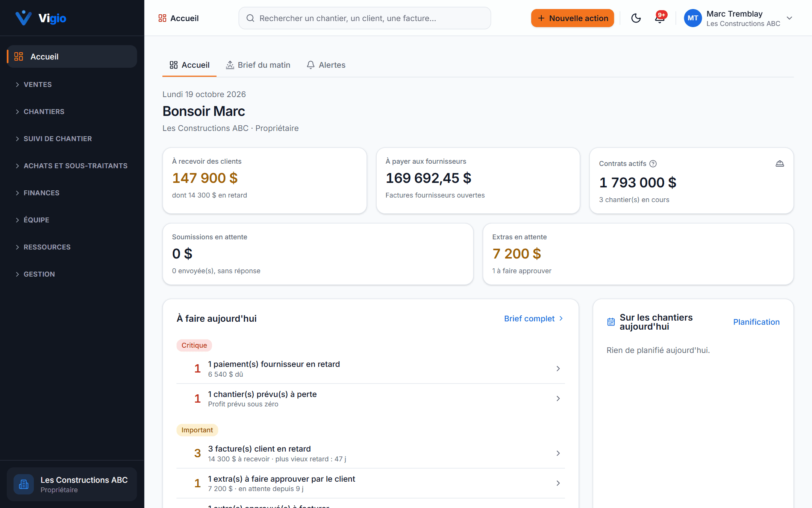Viewport: 812px width, 508px height.
Task: Click the 1 793 000 $ contracts amount
Action: [x=638, y=183]
